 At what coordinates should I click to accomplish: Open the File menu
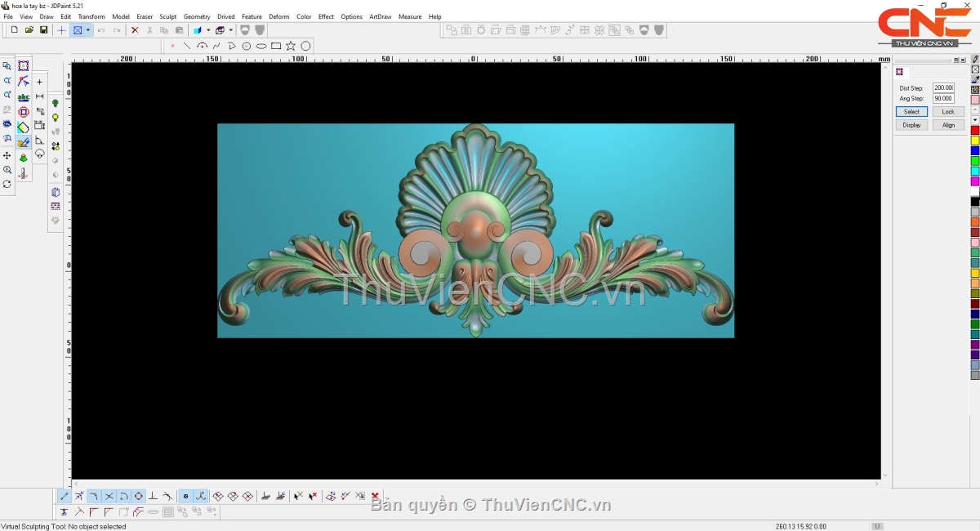pos(8,16)
